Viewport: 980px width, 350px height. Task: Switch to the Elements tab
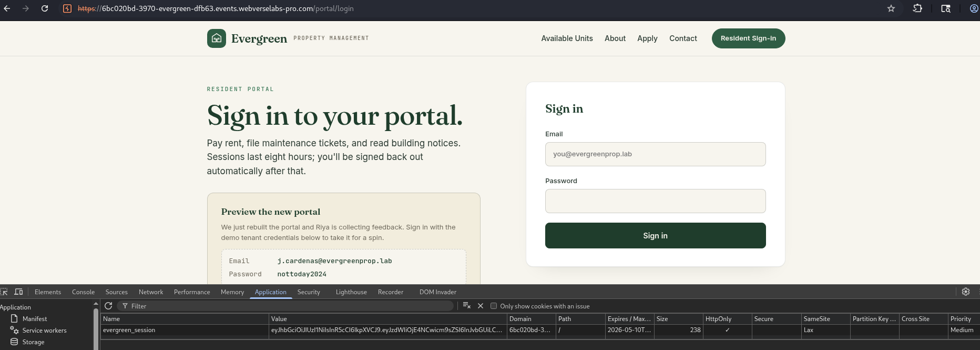pos(48,292)
